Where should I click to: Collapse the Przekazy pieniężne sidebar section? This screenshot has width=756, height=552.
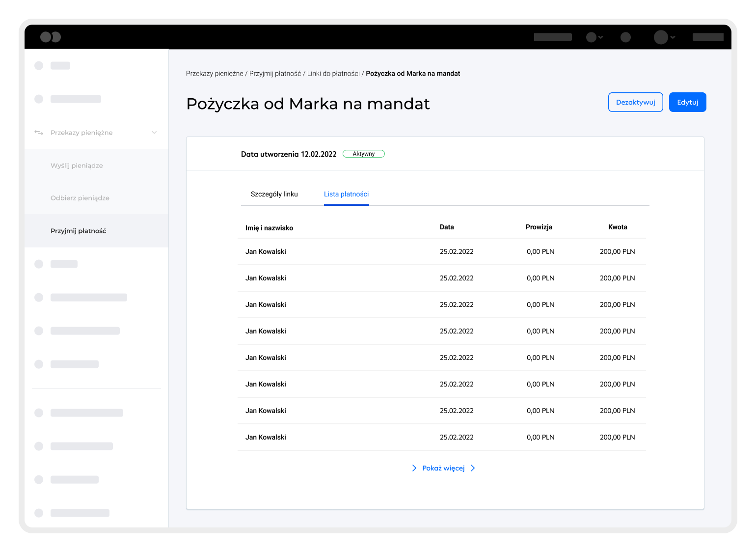pos(154,133)
